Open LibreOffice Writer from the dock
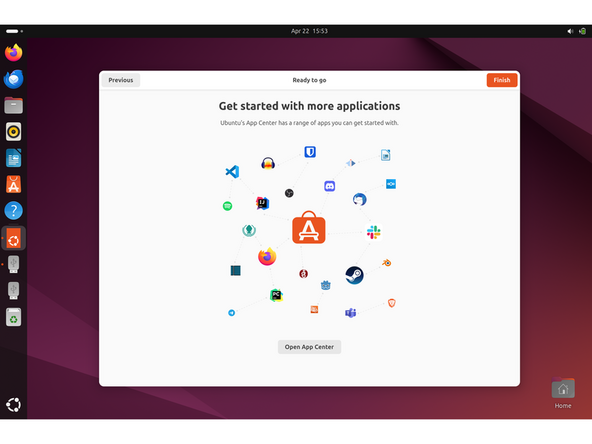 coord(14,158)
